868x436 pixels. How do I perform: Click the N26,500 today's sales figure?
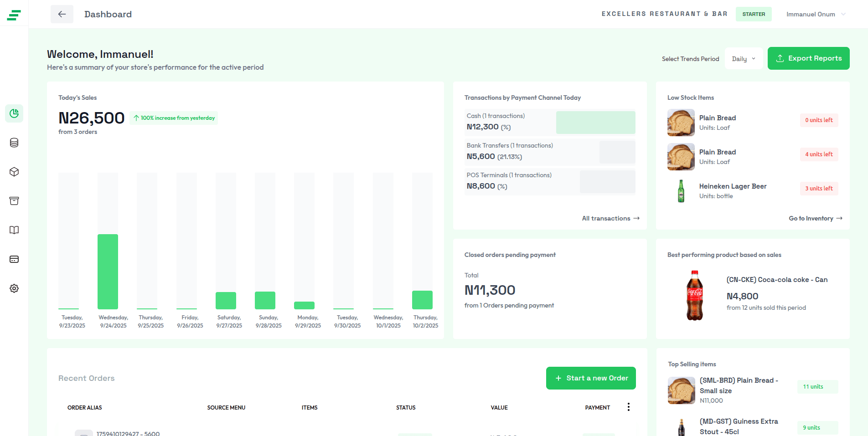click(x=91, y=118)
